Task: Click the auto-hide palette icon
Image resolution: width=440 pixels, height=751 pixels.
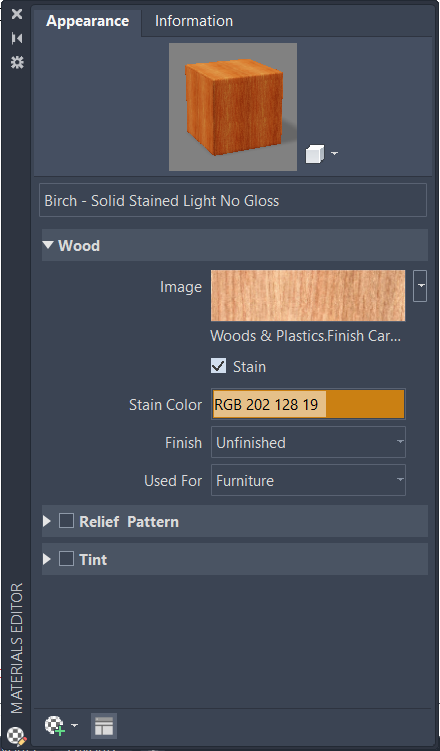Action: [x=17, y=38]
